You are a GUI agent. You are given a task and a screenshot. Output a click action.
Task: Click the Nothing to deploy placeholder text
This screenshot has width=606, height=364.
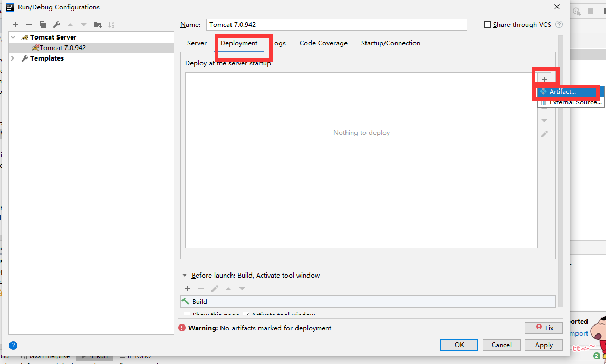(361, 133)
